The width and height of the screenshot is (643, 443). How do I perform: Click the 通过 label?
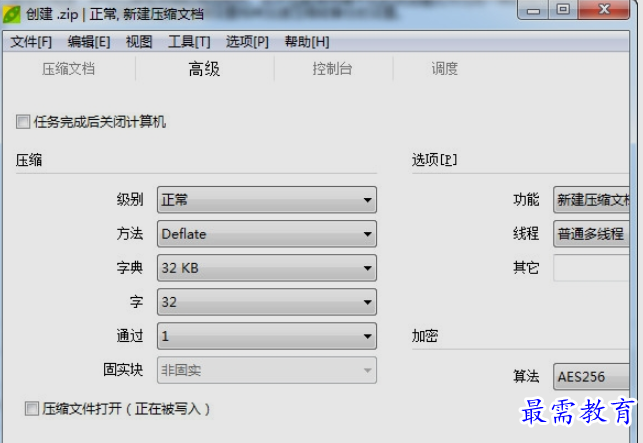pyautogui.click(x=130, y=336)
